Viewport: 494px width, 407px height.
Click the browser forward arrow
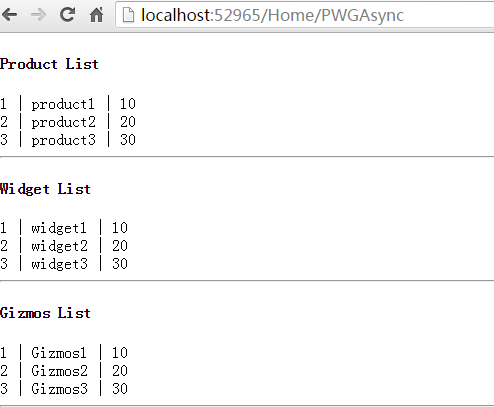point(38,15)
